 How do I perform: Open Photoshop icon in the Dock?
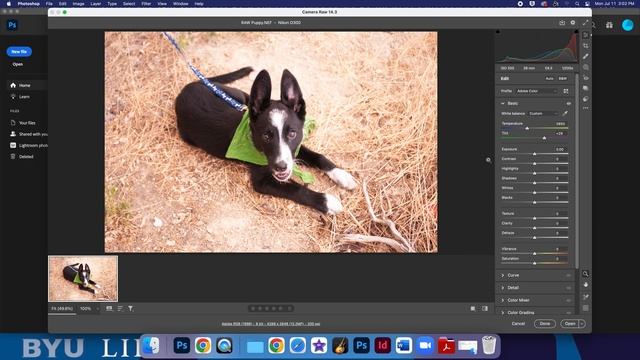(x=182, y=346)
